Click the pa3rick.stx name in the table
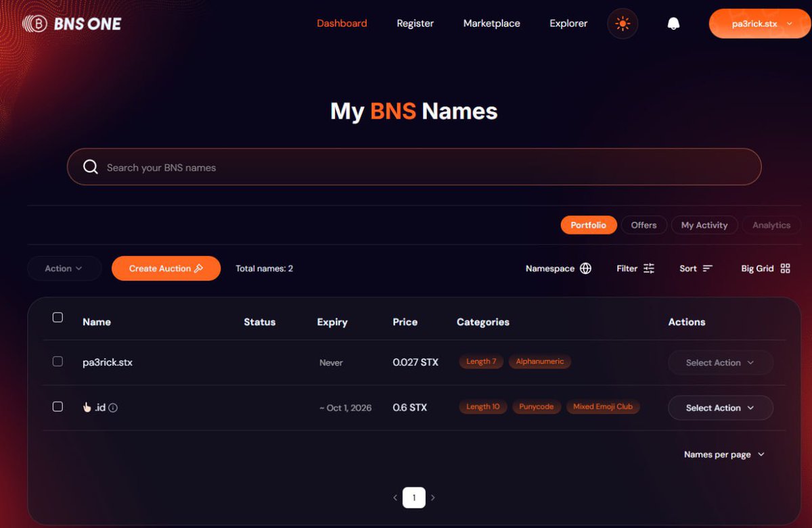The image size is (812, 528). point(108,362)
